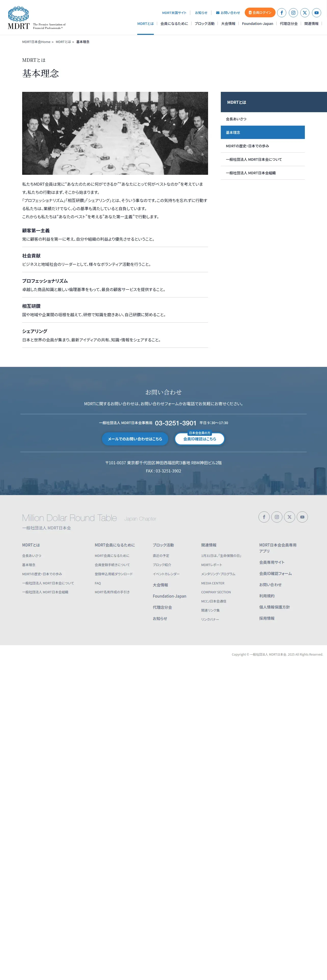Open footer link MEDIA CENTER
327x980 pixels.
(213, 583)
